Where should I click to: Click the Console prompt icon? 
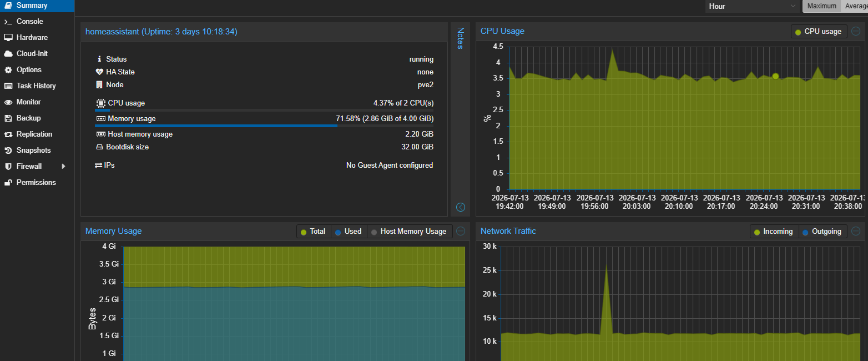8,22
